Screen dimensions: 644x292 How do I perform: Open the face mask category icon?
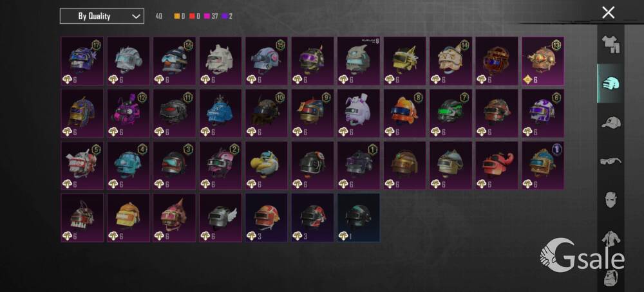click(x=611, y=200)
